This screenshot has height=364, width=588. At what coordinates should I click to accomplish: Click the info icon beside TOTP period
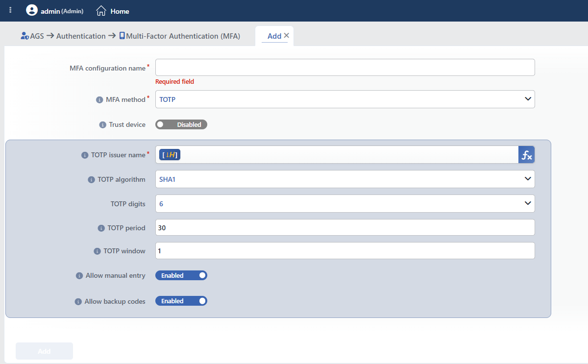coord(101,228)
